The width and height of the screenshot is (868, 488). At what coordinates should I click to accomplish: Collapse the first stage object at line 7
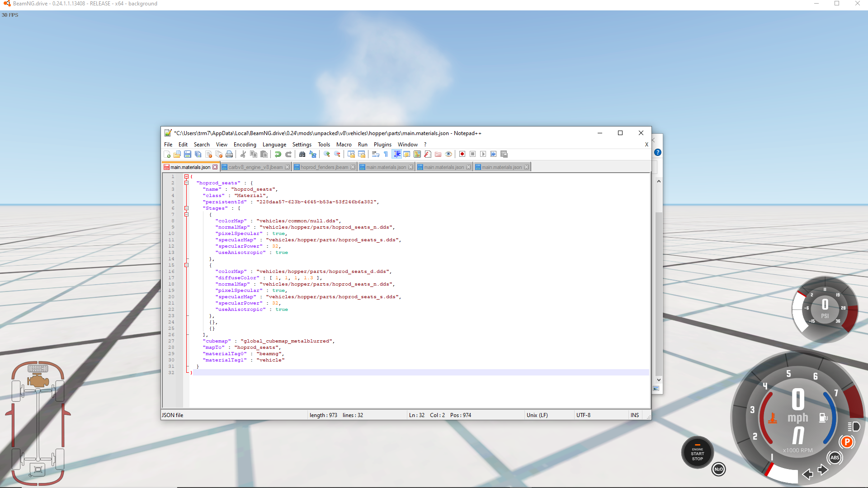[186, 215]
